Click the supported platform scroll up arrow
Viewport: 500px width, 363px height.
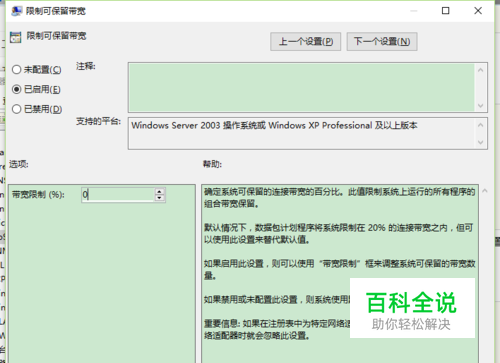pos(480,125)
